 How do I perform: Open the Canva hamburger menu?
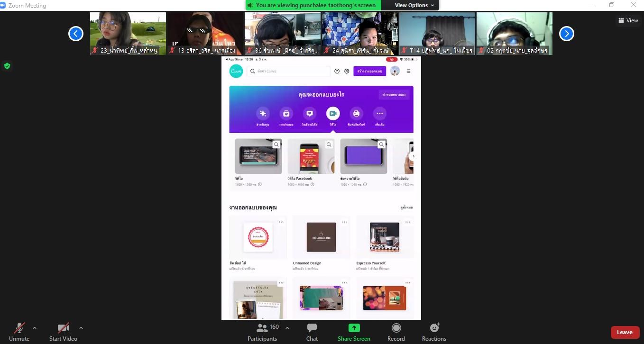pyautogui.click(x=408, y=71)
